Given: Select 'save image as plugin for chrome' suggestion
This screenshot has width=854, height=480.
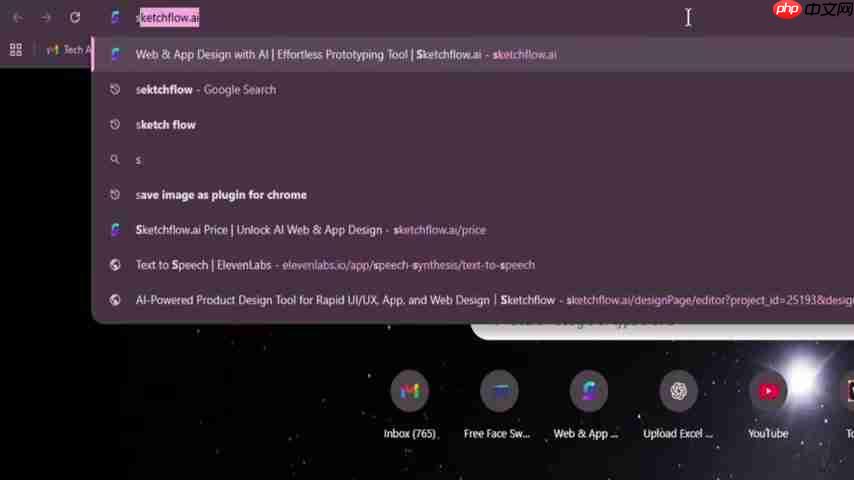Looking at the screenshot, I should click(473, 195).
